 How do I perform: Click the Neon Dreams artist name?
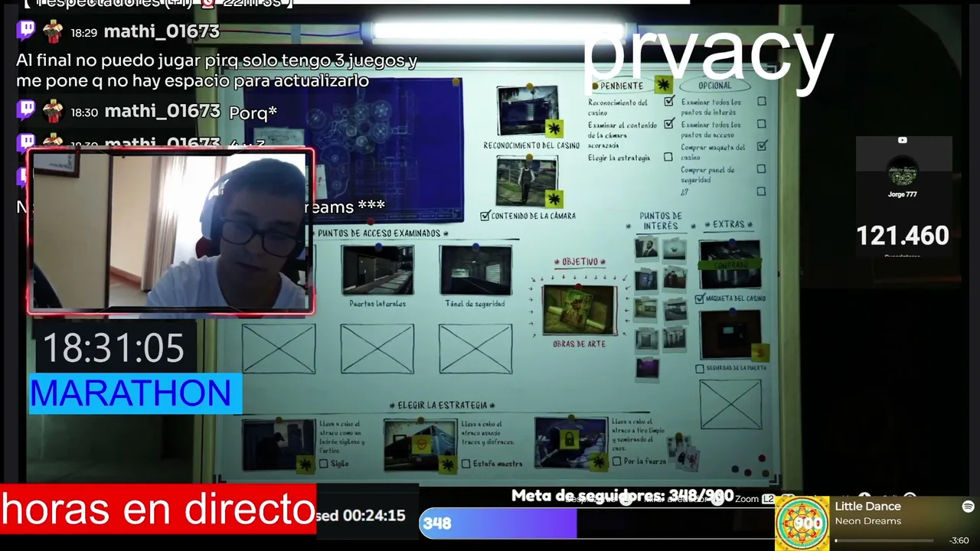pos(868,521)
